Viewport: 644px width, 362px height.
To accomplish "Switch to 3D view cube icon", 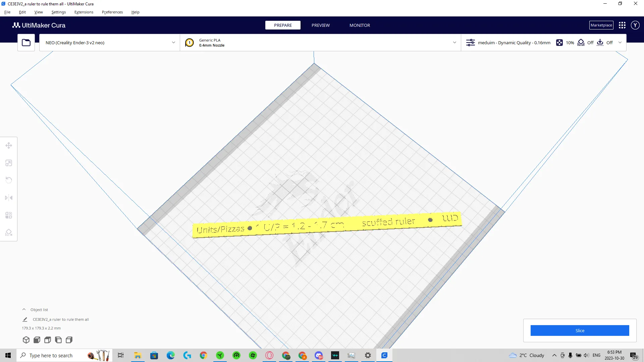I will coord(26,340).
